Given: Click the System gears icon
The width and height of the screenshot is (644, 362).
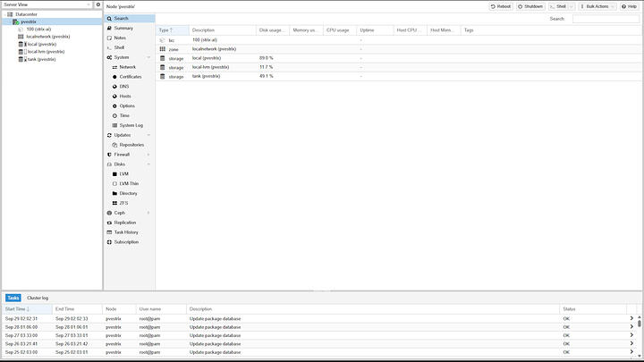Looking at the screenshot, I should tap(109, 57).
